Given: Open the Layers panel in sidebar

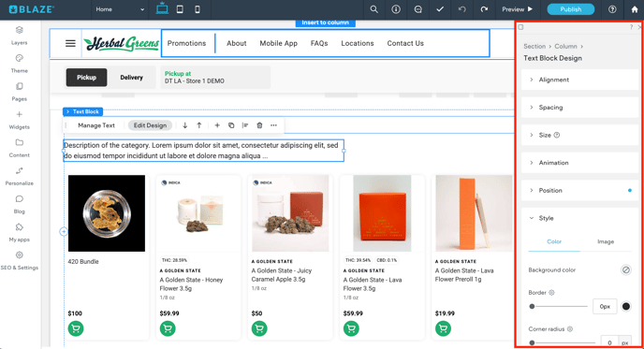Looking at the screenshot, I should pos(19,36).
